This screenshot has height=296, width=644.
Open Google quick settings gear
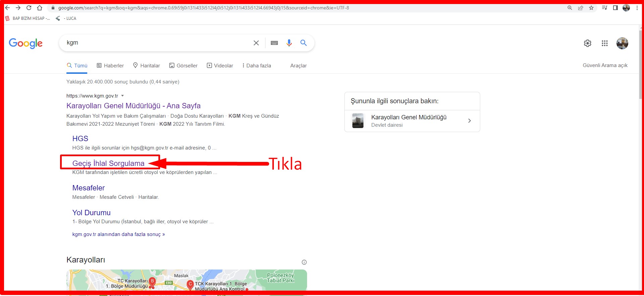(x=587, y=43)
